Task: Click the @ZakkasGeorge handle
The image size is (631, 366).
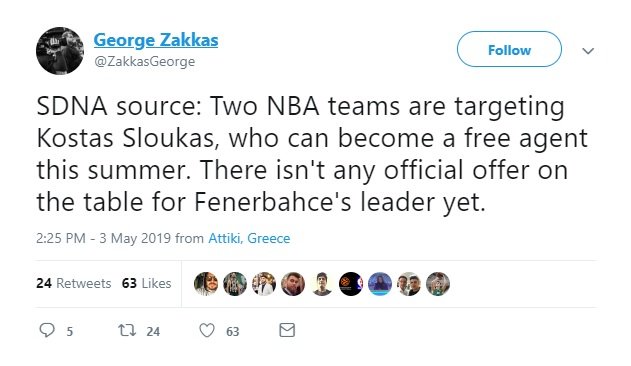Action: [144, 62]
